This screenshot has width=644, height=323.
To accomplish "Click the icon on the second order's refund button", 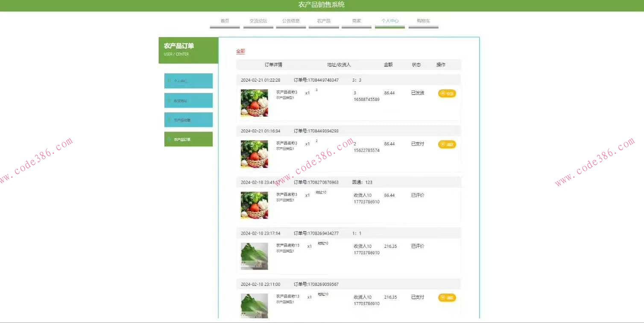I will pyautogui.click(x=442, y=144).
